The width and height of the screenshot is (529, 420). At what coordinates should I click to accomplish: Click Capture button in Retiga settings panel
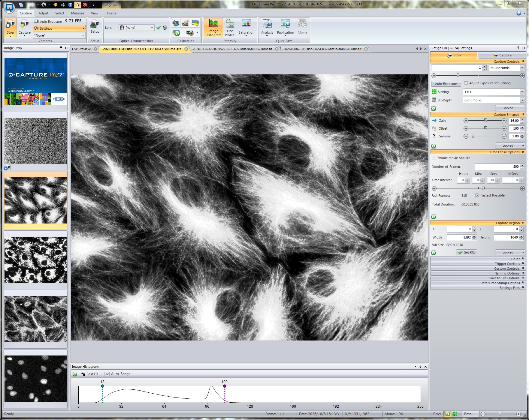pos(502,55)
